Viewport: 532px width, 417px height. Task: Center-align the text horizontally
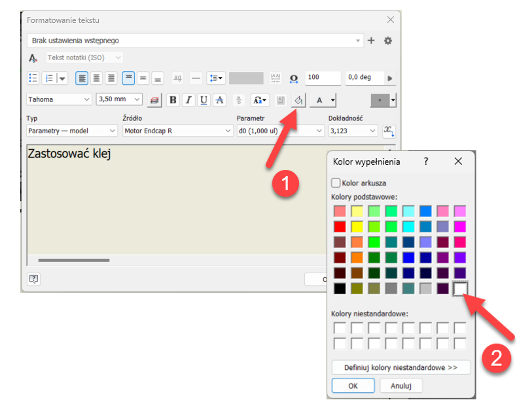tap(96, 78)
